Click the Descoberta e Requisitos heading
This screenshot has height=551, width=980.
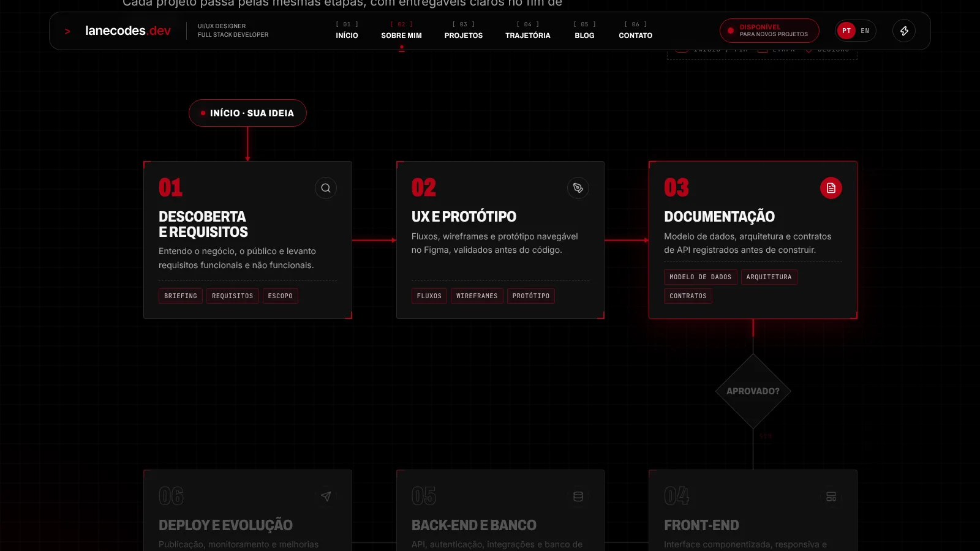[x=203, y=224]
